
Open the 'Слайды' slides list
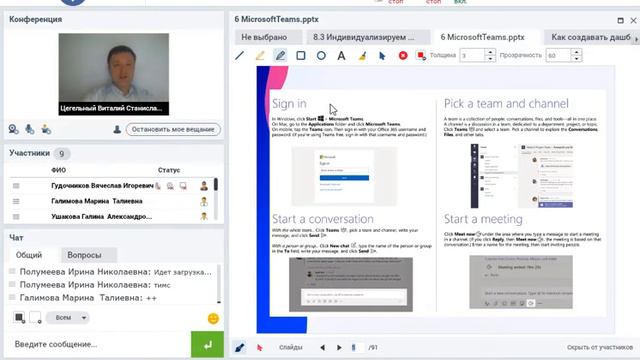pyautogui.click(x=291, y=347)
